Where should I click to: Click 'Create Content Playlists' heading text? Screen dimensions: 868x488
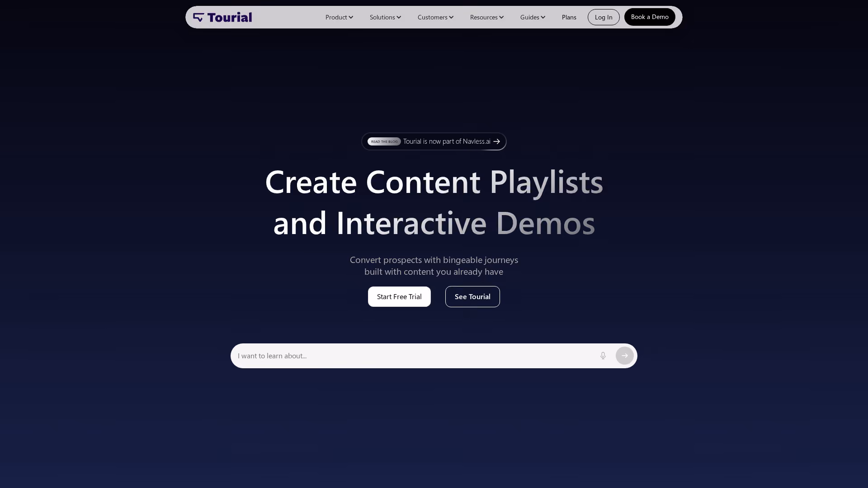click(x=434, y=182)
